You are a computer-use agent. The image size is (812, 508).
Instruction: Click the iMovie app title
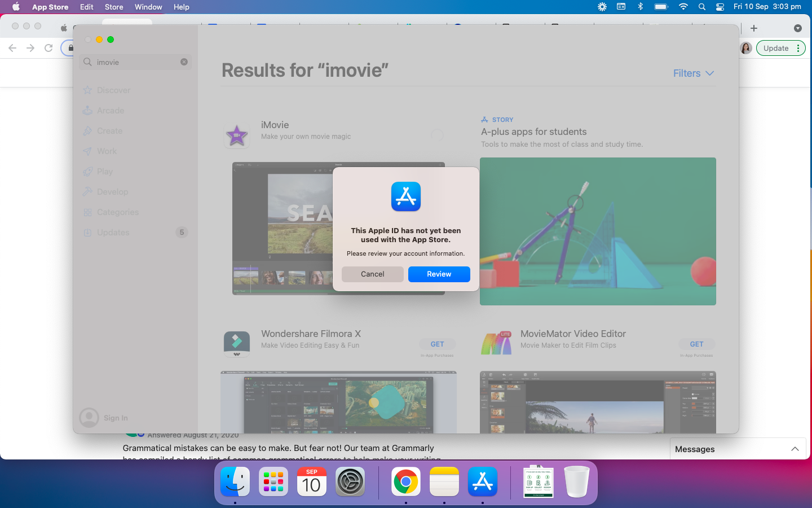[275, 125]
